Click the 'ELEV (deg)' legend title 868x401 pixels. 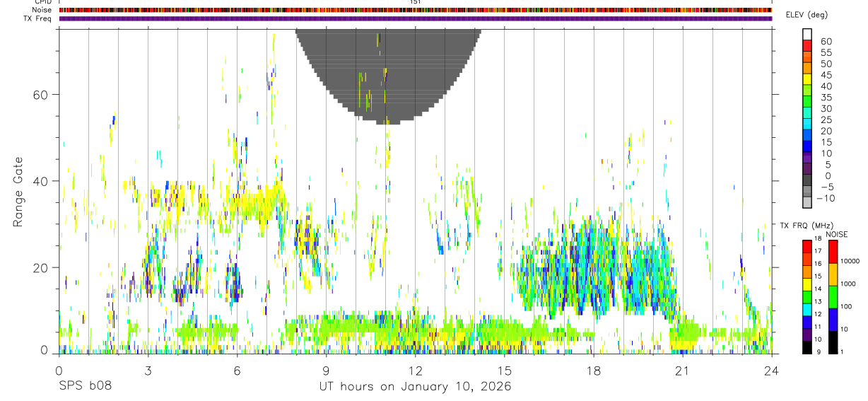pos(807,16)
